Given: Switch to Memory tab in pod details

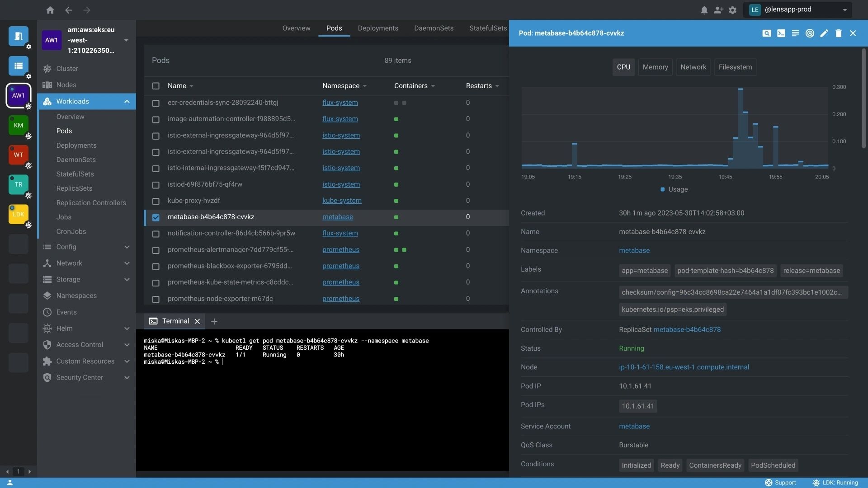Looking at the screenshot, I should click(x=655, y=66).
